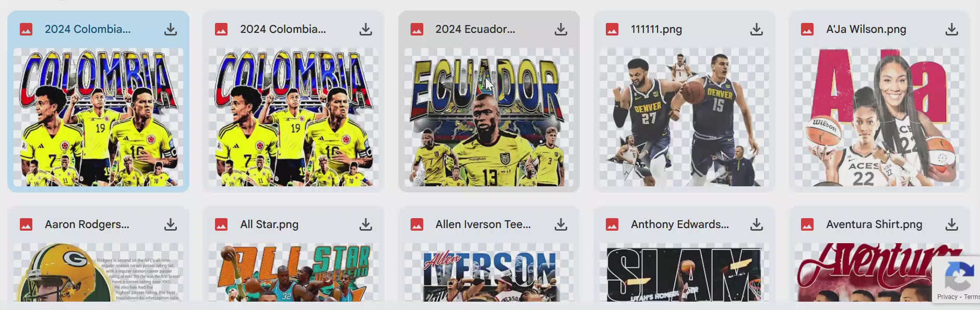Download the Anthony Edwards file
The image size is (980, 310).
click(x=757, y=224)
